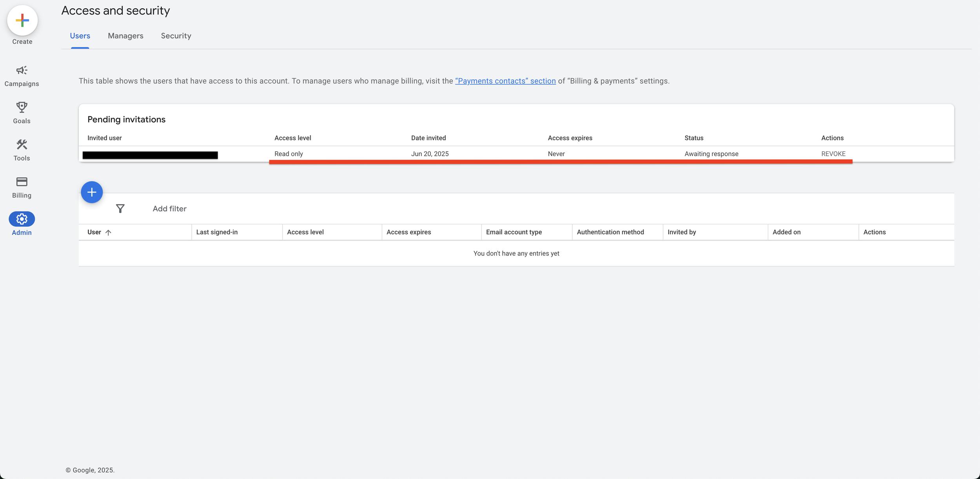Open the Goals section icon
The width and height of the screenshot is (980, 479).
pos(22,107)
